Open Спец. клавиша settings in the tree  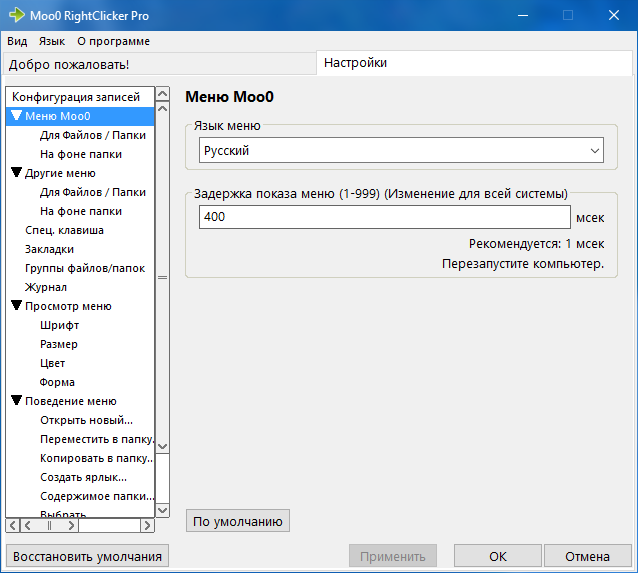click(x=64, y=230)
